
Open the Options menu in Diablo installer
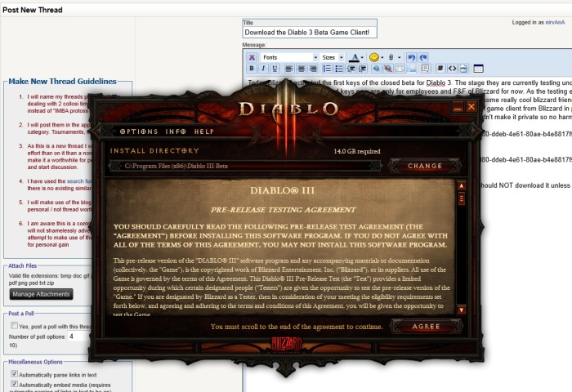pos(133,131)
